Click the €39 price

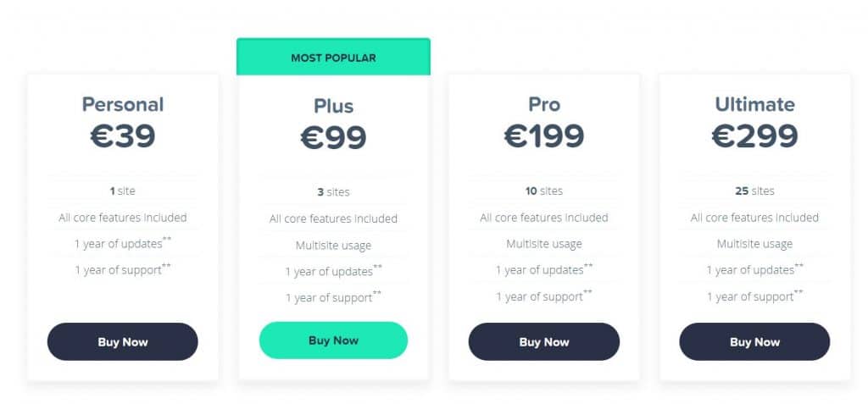(x=123, y=136)
